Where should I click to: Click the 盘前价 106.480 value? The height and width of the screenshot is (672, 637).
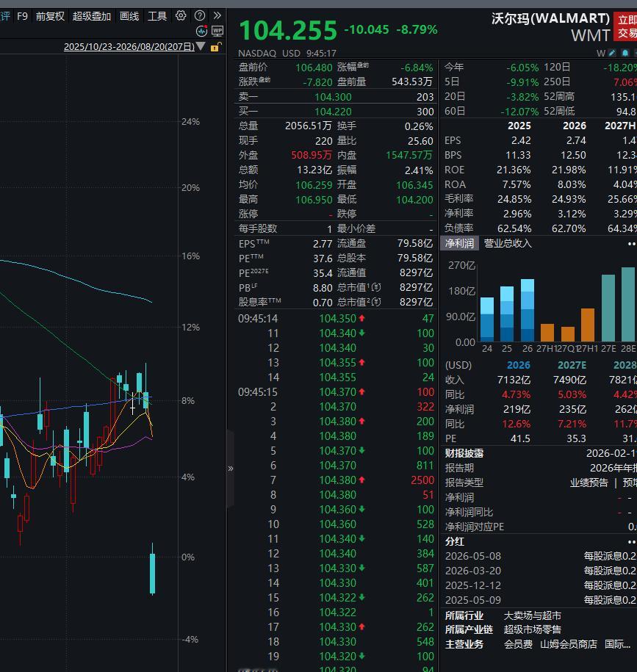(x=314, y=68)
